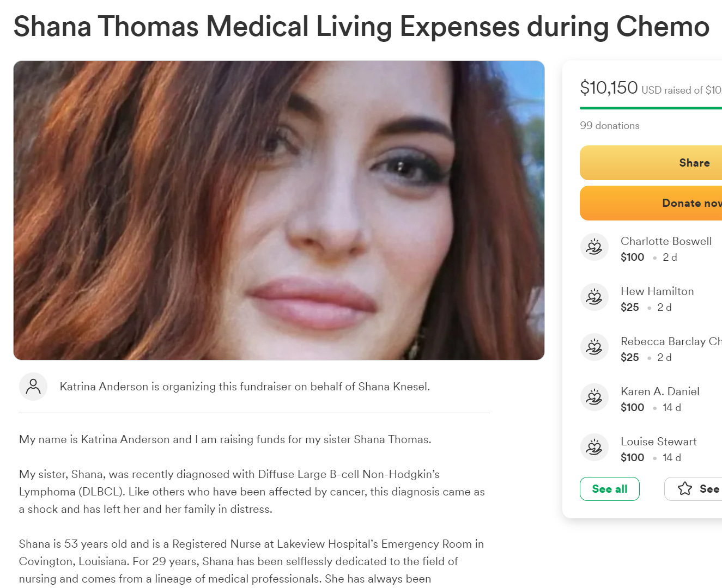Click donor name Charlotte Boswell
The width and height of the screenshot is (722, 588).
(x=666, y=241)
